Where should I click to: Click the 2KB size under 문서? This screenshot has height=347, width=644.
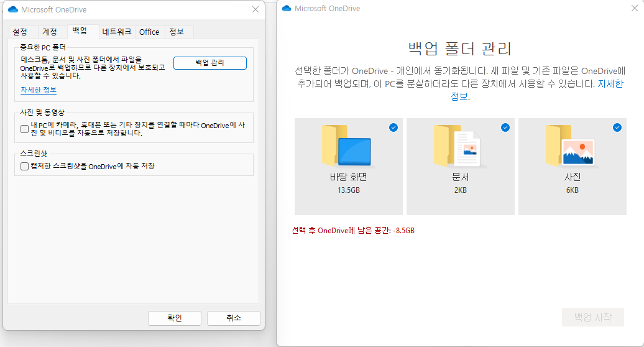[461, 190]
